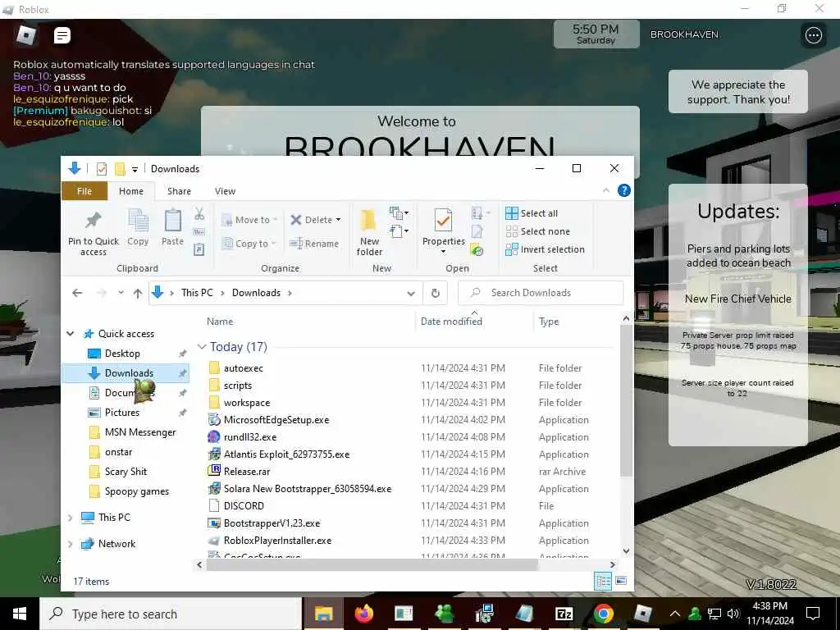Click the History icon in Open group

tap(477, 249)
